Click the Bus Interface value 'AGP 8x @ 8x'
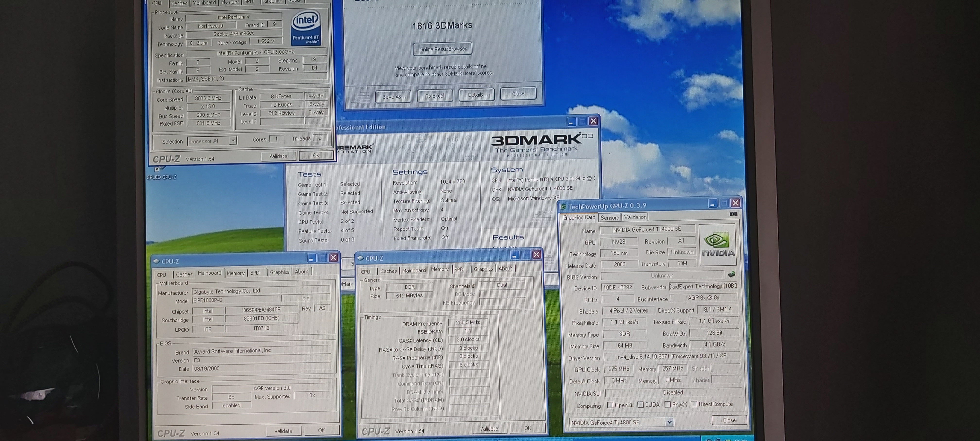 (x=703, y=298)
